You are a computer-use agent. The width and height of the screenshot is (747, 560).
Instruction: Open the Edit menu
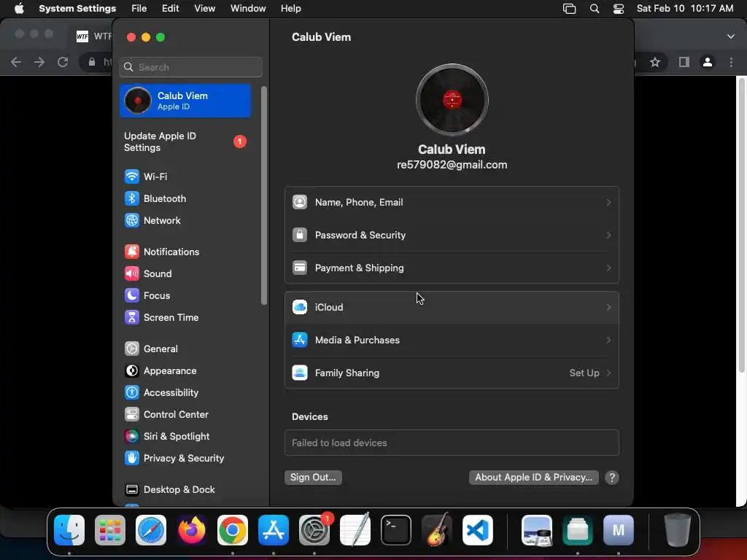point(170,9)
